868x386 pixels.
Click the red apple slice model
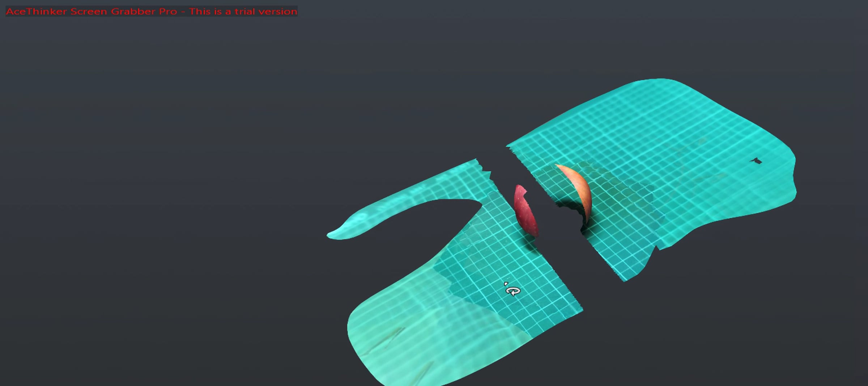pos(526,211)
